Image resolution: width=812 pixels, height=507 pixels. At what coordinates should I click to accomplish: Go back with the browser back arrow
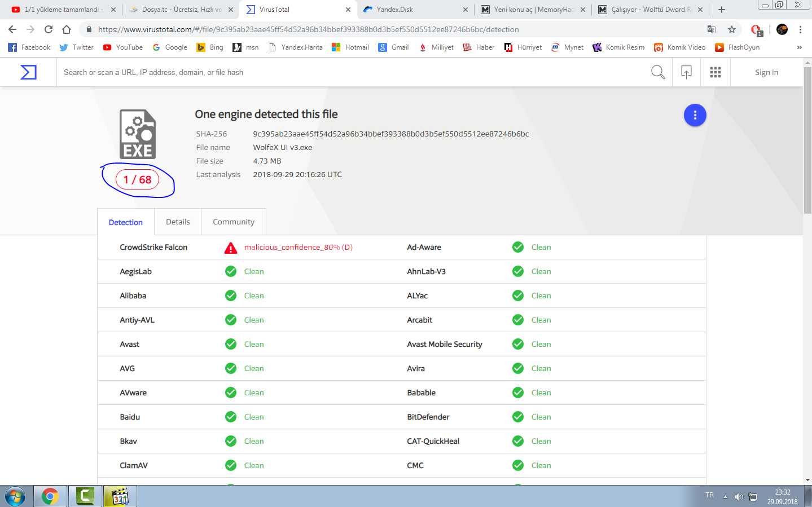pyautogui.click(x=12, y=29)
